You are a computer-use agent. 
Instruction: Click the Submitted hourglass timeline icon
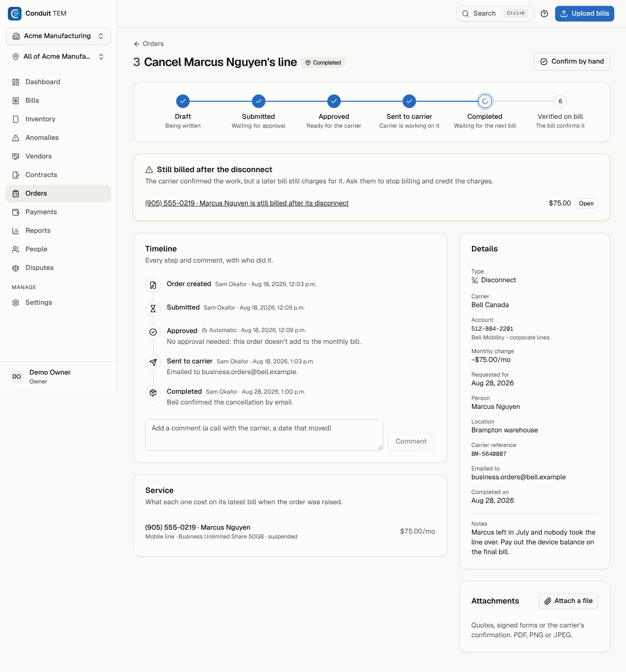pyautogui.click(x=153, y=309)
